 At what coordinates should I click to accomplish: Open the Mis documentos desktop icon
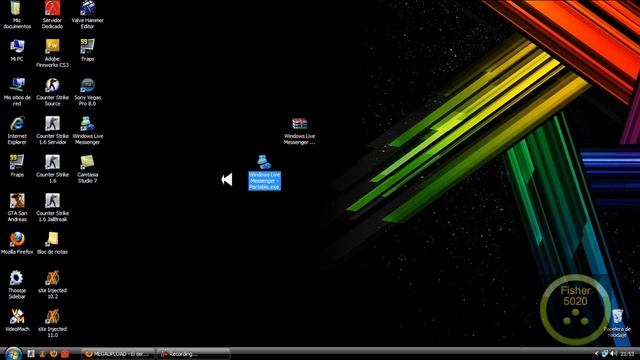click(17, 15)
